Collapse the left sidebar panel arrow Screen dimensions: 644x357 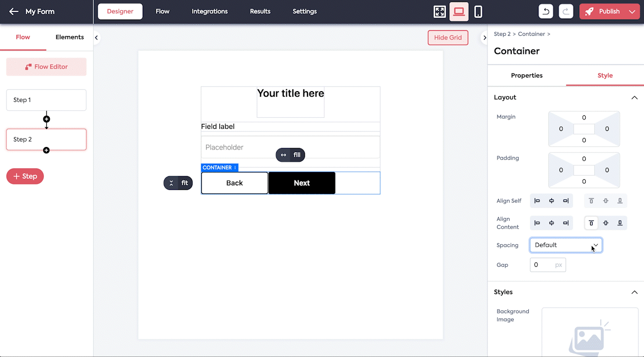click(96, 38)
